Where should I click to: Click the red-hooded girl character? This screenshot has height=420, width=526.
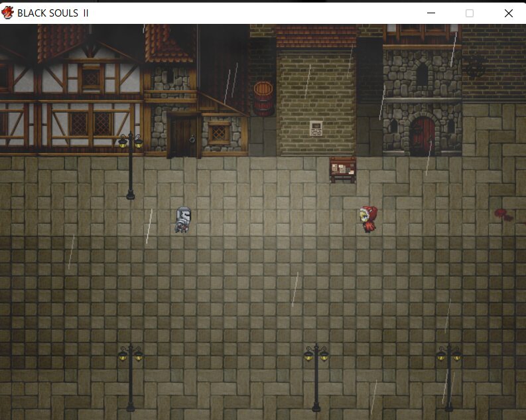click(369, 220)
